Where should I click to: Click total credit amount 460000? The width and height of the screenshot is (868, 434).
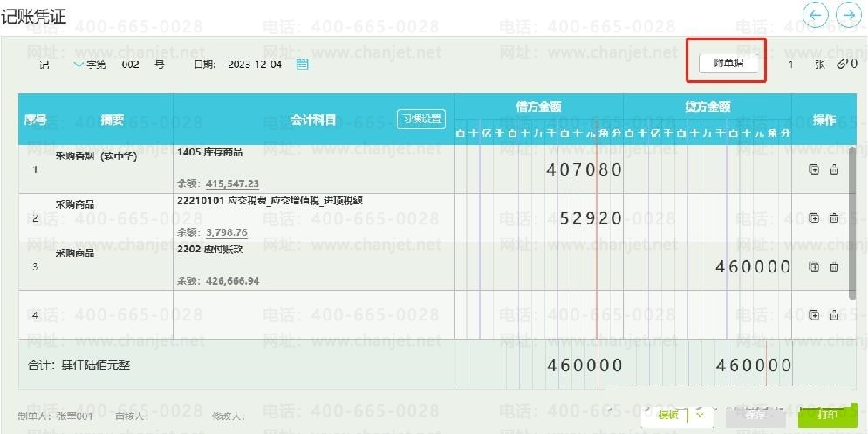(x=753, y=365)
